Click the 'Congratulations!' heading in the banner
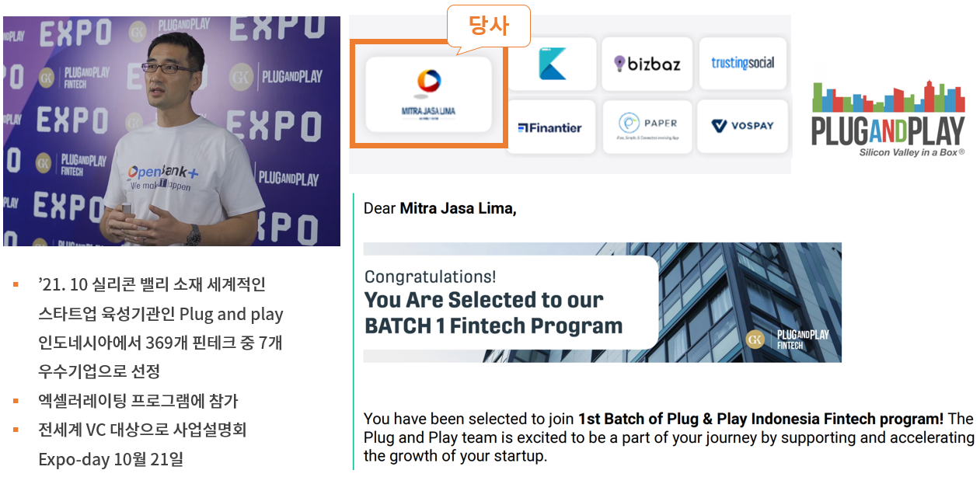 click(x=430, y=277)
